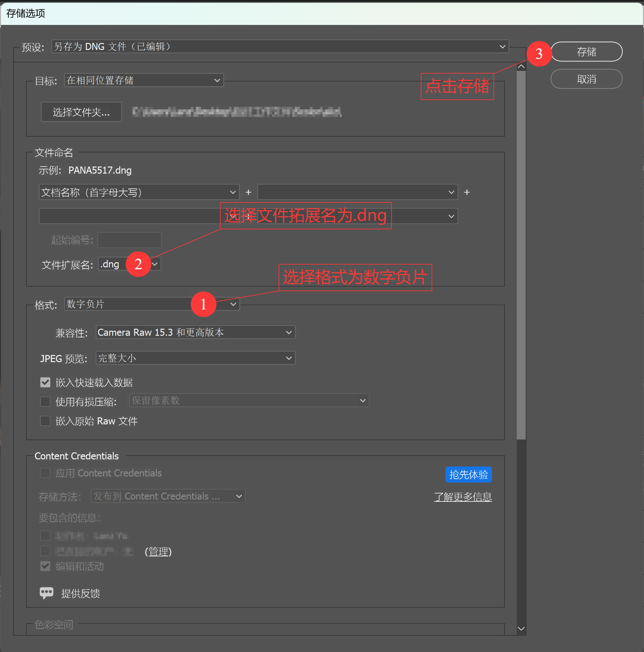Check the 嵌入原始 Raw 文件 option
Image resolution: width=644 pixels, height=652 pixels.
point(45,421)
